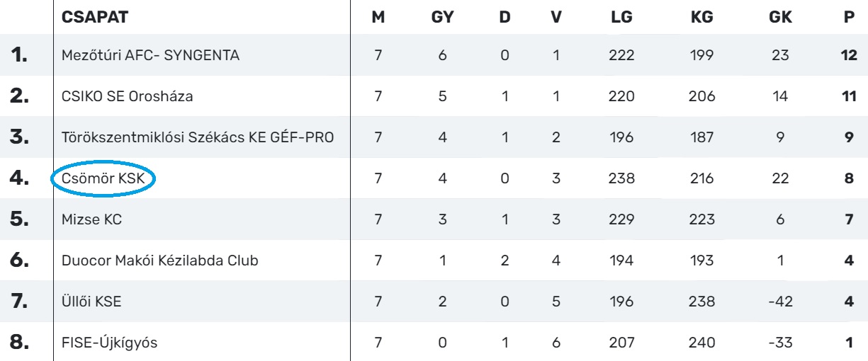Click the D draws column header
The width and height of the screenshot is (868, 361).
coord(505,18)
